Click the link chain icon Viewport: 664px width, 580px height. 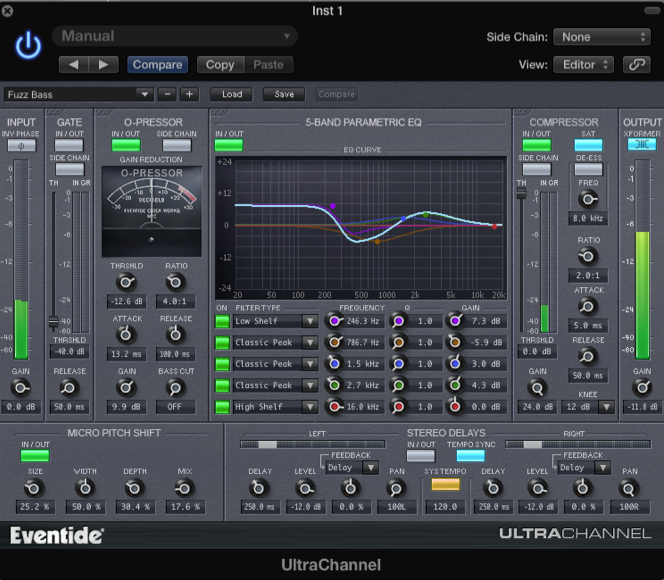click(x=636, y=65)
